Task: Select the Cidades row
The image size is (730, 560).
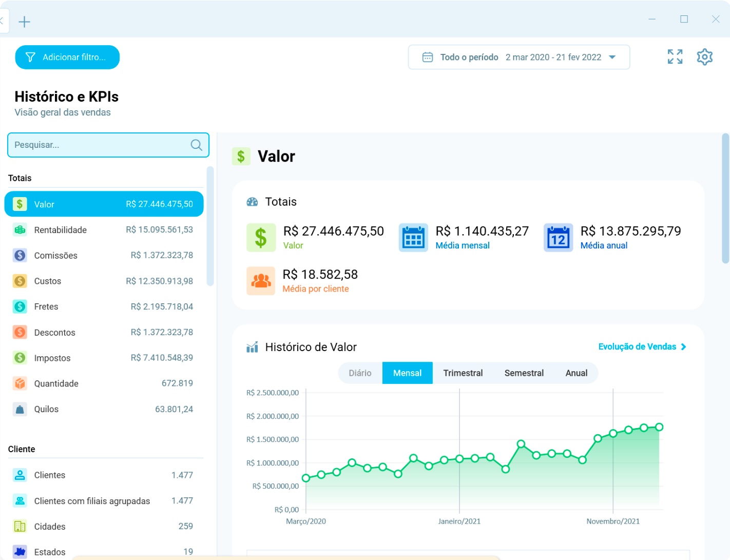Action: tap(104, 526)
